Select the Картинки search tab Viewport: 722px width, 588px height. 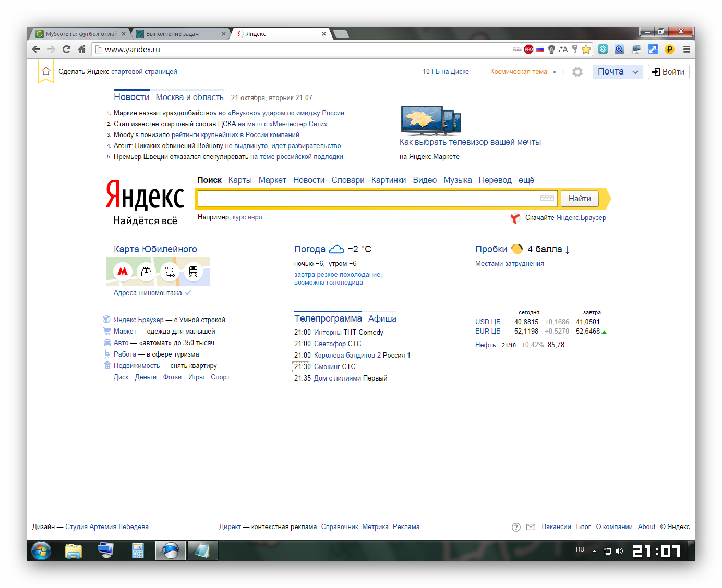pyautogui.click(x=389, y=180)
